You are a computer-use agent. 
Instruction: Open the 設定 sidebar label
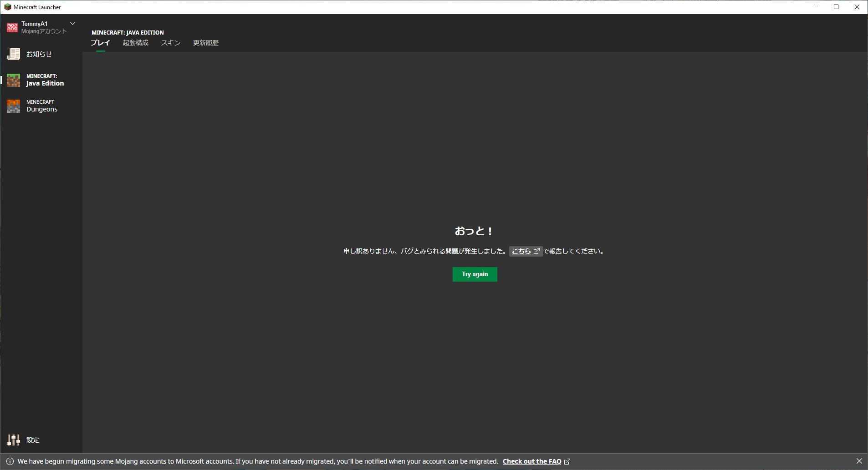[x=33, y=440]
